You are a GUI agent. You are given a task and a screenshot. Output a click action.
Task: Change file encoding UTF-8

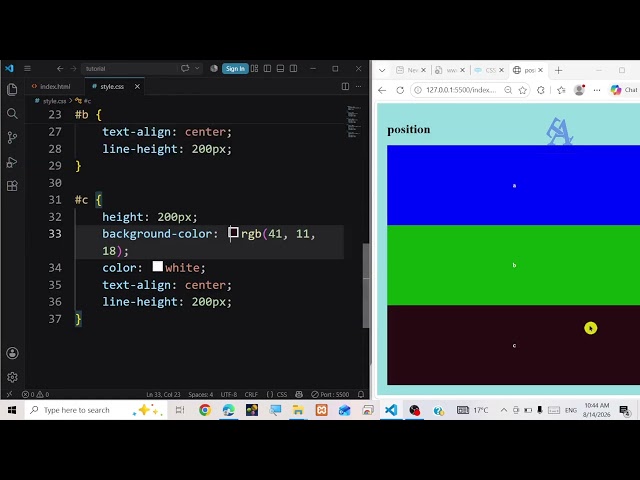click(x=229, y=394)
